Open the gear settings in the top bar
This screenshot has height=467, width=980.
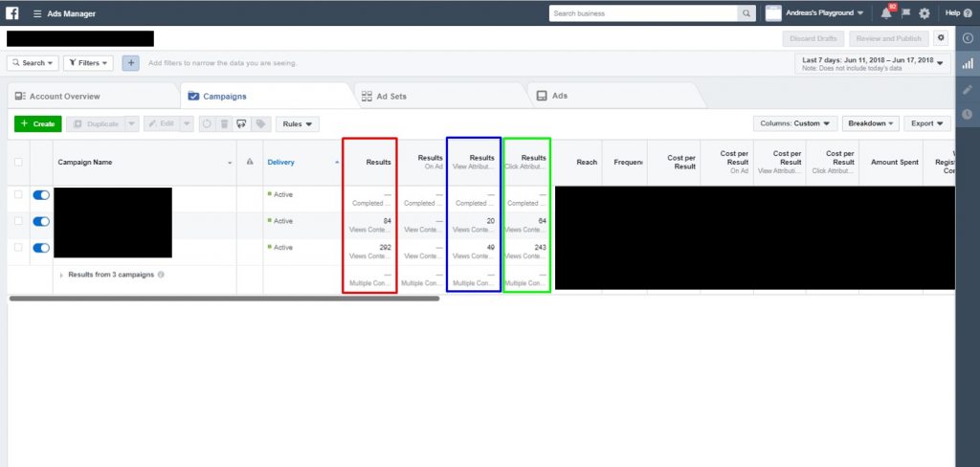coord(924,13)
